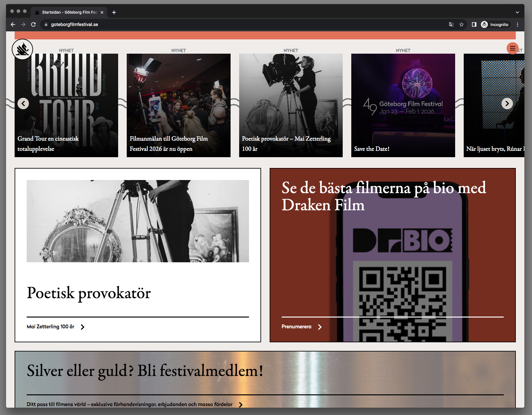Click the lock icon in the address bar
The width and height of the screenshot is (532, 415).
(46, 24)
